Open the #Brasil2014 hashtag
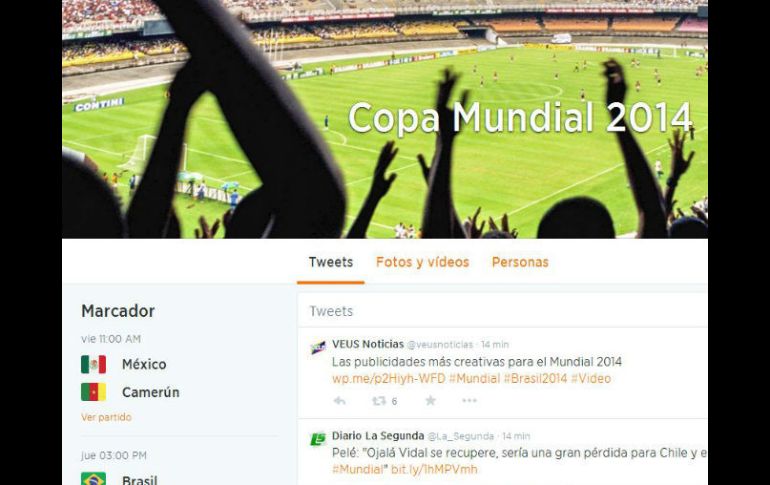 pos(535,378)
